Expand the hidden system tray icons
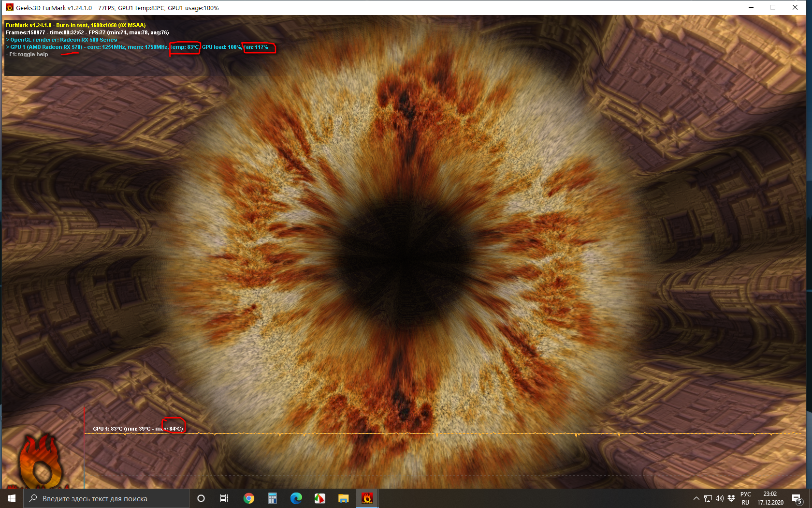The height and width of the screenshot is (508, 812). [696, 498]
